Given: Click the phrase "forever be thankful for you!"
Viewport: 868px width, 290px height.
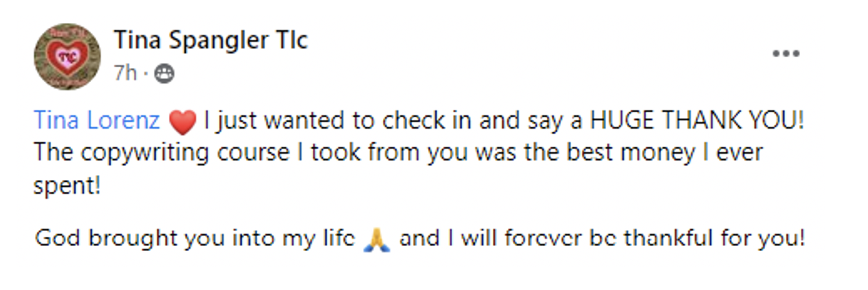Looking at the screenshot, I should 655,239.
